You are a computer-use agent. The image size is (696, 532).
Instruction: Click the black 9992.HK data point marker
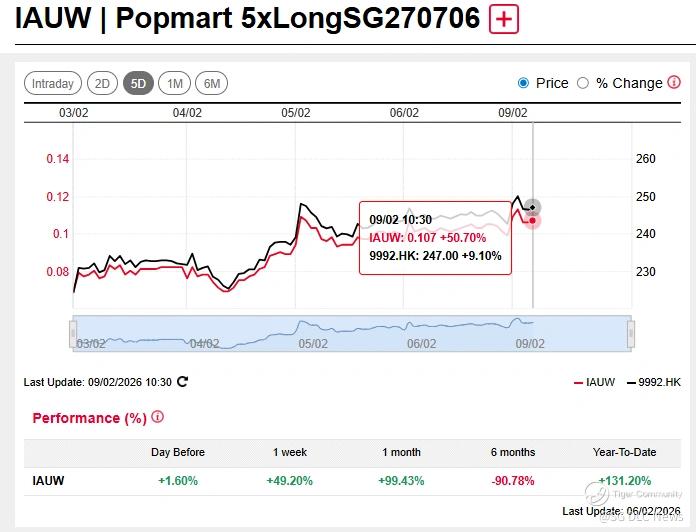point(533,207)
